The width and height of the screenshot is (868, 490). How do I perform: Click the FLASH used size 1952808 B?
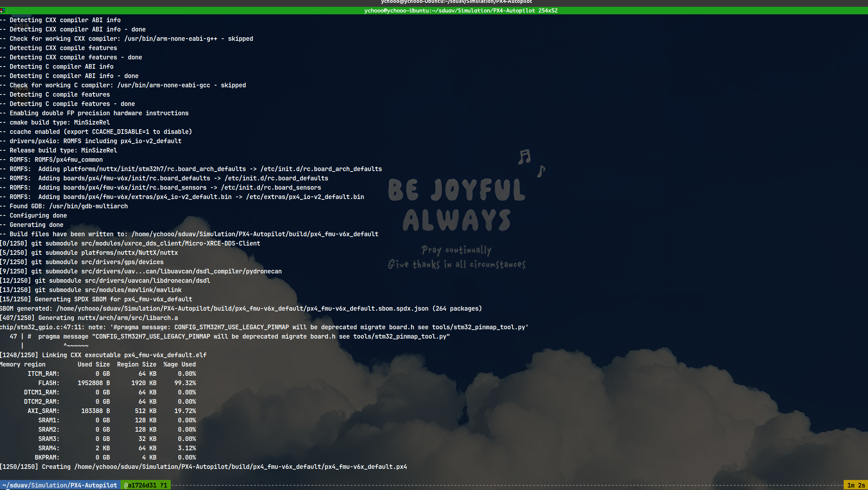click(94, 383)
